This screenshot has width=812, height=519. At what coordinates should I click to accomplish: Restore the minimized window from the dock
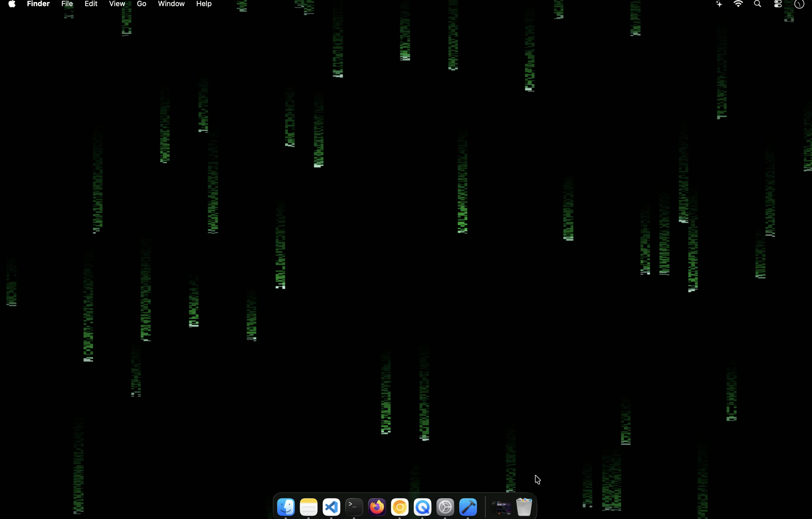tap(501, 507)
